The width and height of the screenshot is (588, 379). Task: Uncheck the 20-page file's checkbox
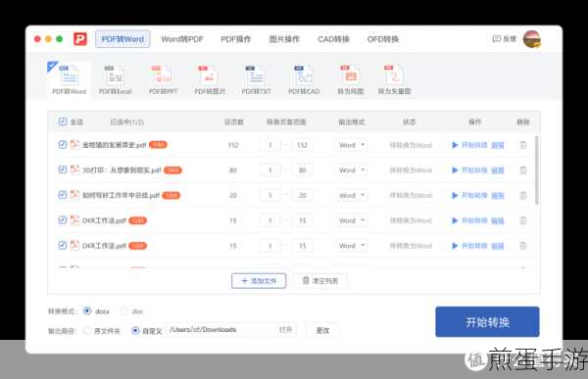[x=63, y=195]
